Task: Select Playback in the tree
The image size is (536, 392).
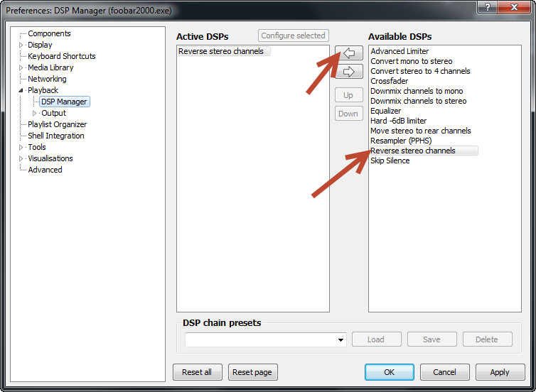Action: (x=43, y=90)
